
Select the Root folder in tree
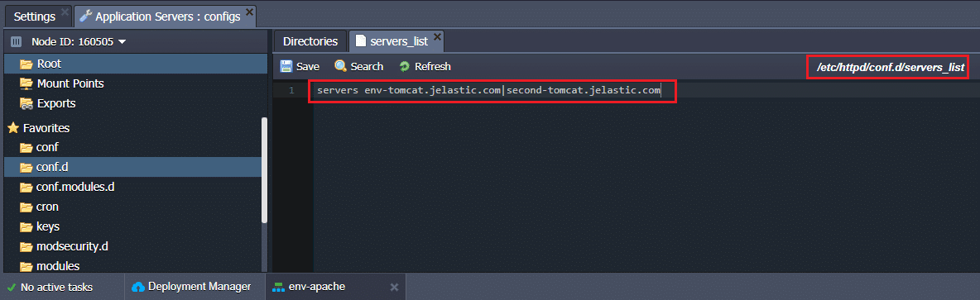pos(134,64)
